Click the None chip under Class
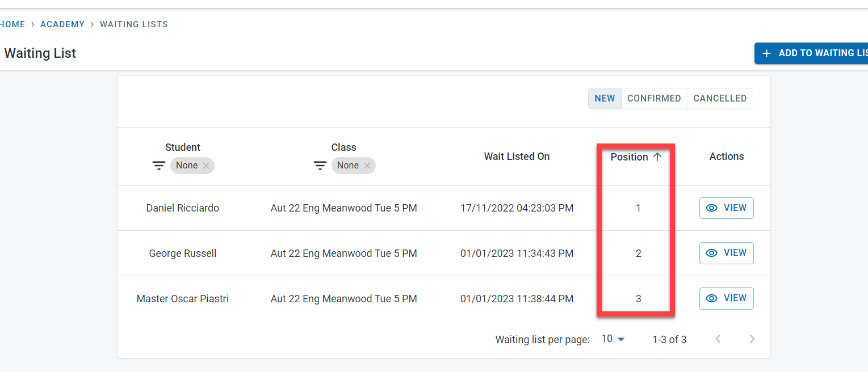868x372 pixels. click(348, 166)
